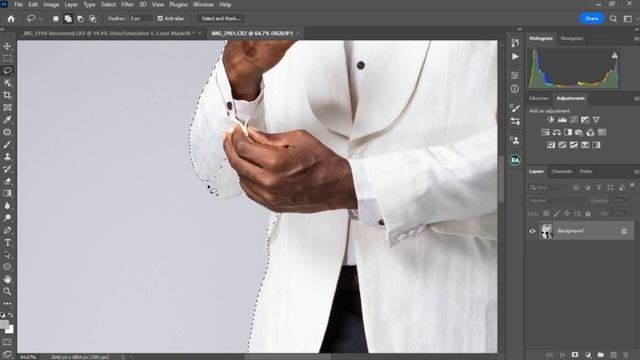Click the foreground color swatch
The width and height of the screenshot is (640, 360).
4,324
